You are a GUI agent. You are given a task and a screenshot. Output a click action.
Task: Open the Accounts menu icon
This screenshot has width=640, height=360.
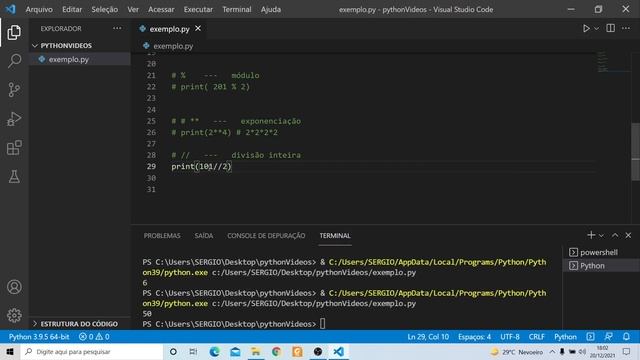14,287
